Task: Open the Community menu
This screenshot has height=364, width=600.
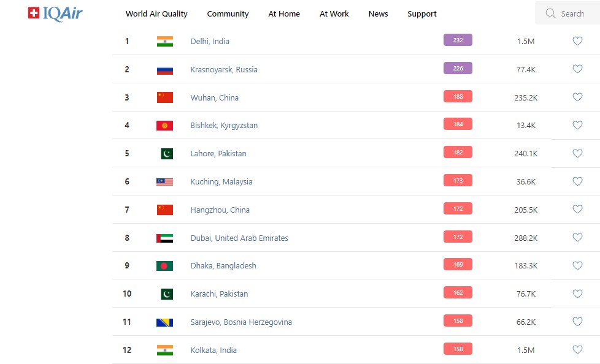Action: click(x=228, y=13)
